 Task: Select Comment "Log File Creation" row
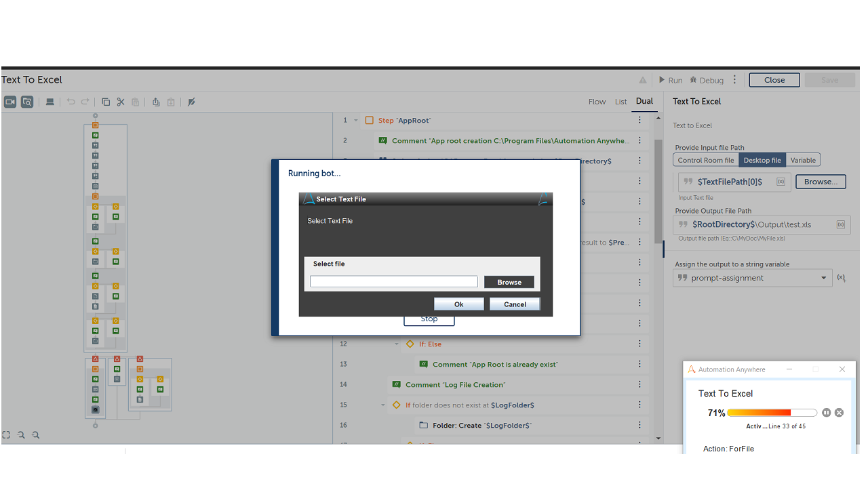tap(518, 384)
